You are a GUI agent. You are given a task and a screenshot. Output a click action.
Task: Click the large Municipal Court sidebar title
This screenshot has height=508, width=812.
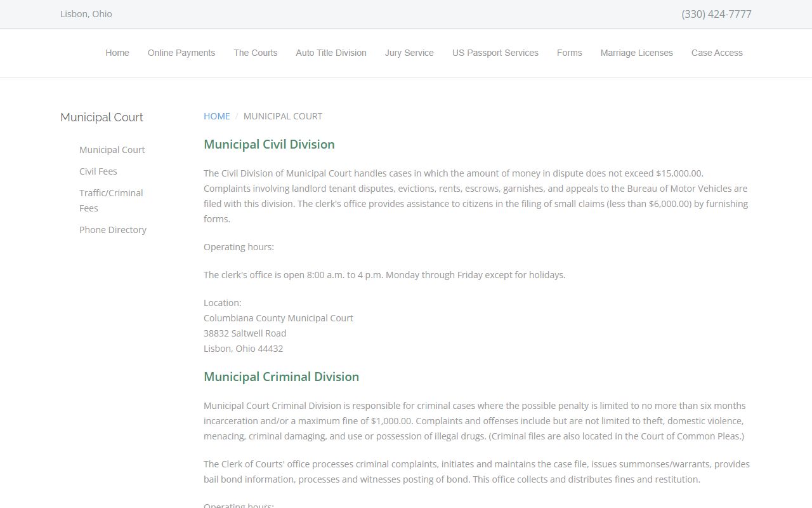pos(101,117)
